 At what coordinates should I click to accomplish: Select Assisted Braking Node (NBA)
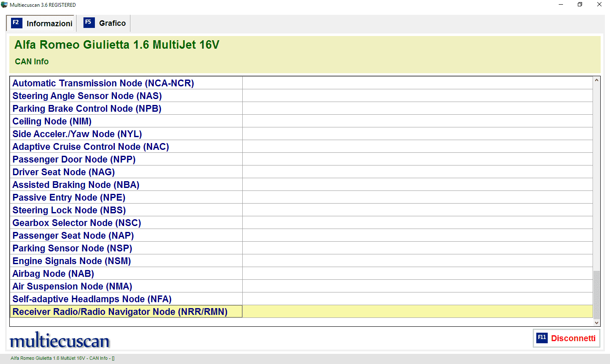[301, 185]
